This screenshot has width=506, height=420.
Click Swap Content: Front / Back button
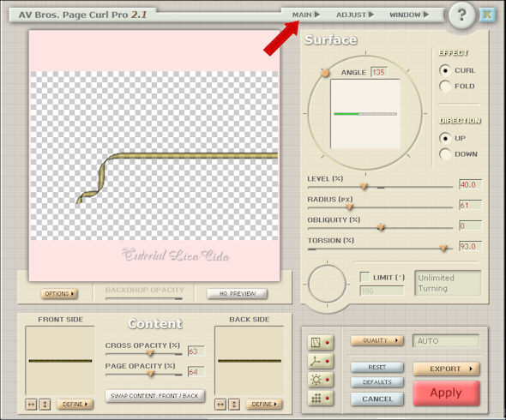pos(155,396)
